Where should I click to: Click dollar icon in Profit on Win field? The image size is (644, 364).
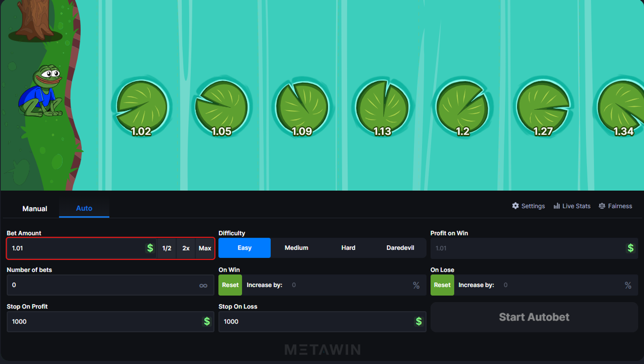click(x=630, y=248)
